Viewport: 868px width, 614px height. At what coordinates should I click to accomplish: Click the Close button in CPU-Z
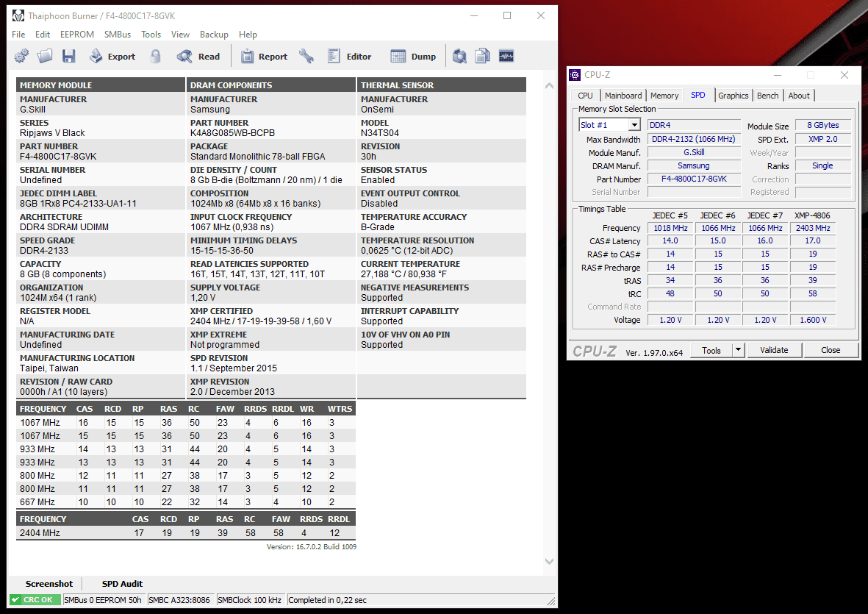pyautogui.click(x=831, y=350)
